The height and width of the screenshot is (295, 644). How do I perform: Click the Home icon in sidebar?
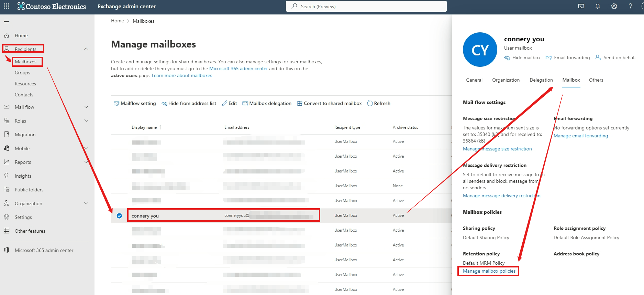point(7,35)
